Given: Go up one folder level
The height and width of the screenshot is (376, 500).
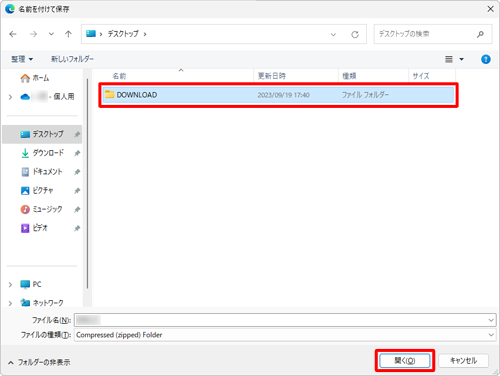Looking at the screenshot, I should click(68, 34).
